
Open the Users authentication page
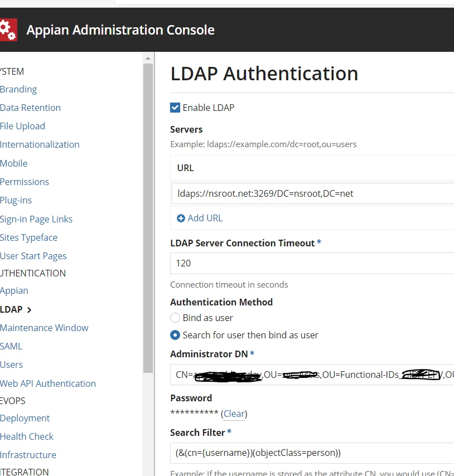coord(11,365)
